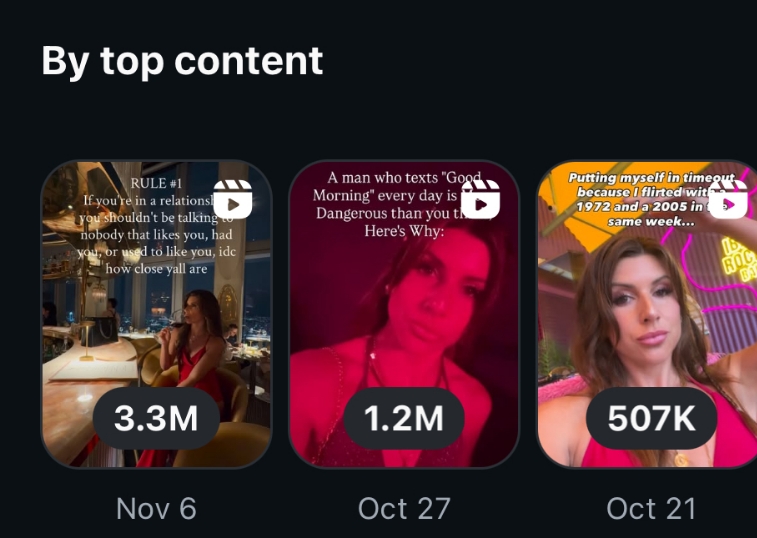Image resolution: width=757 pixels, height=538 pixels.
Task: Click the gold lamp on the bar counter
Action: pyautogui.click(x=87, y=340)
